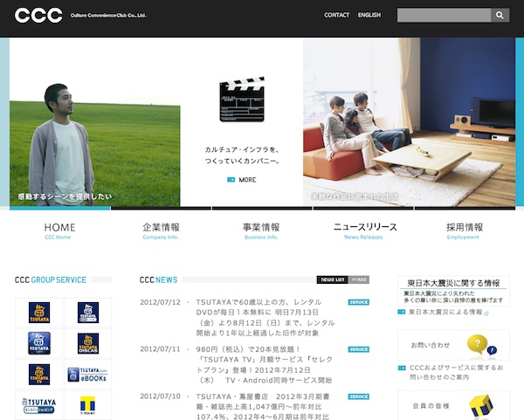Screen dimensions: 524x420
Task: Click the yellow T-POINT icon
Action: pos(87,404)
